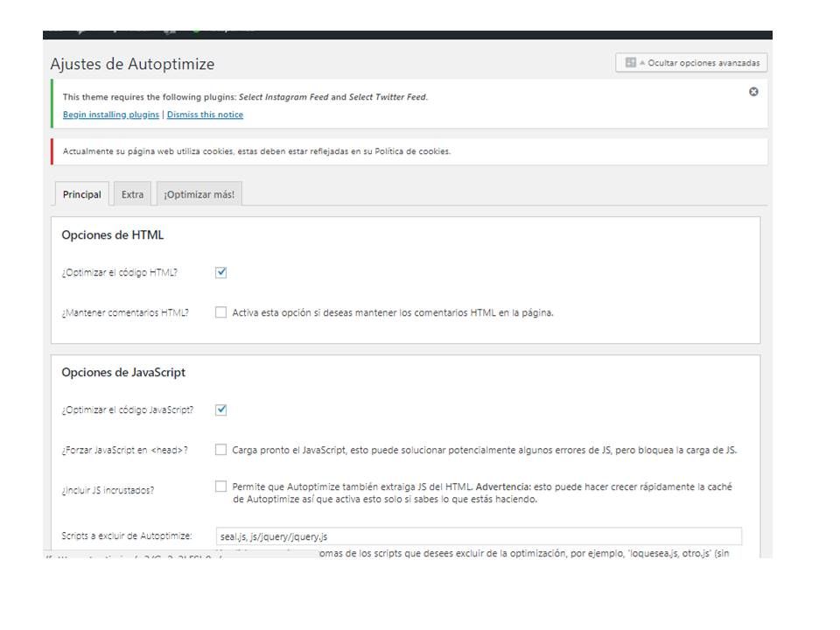The image size is (840, 630).
Task: Dismiss the theme plugins notice with the X icon
Action: [x=753, y=92]
